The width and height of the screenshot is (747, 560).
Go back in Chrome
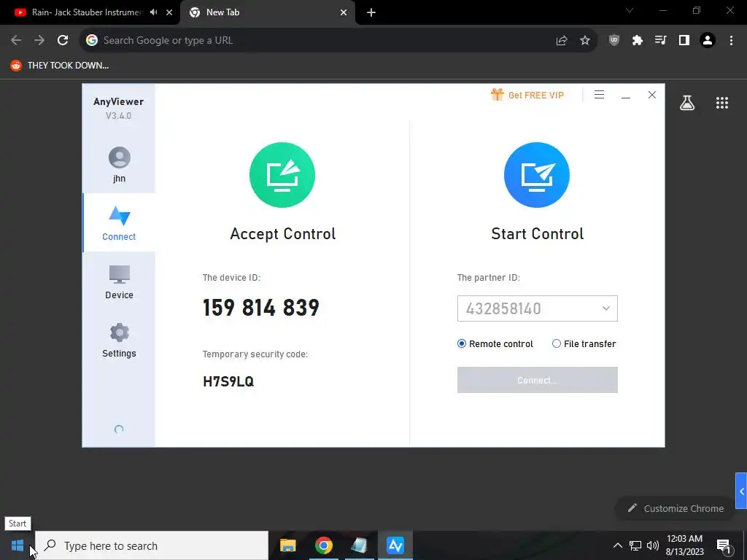(x=16, y=40)
